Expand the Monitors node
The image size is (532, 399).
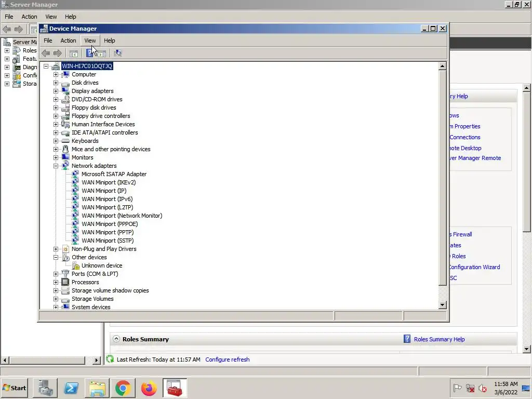tap(56, 157)
